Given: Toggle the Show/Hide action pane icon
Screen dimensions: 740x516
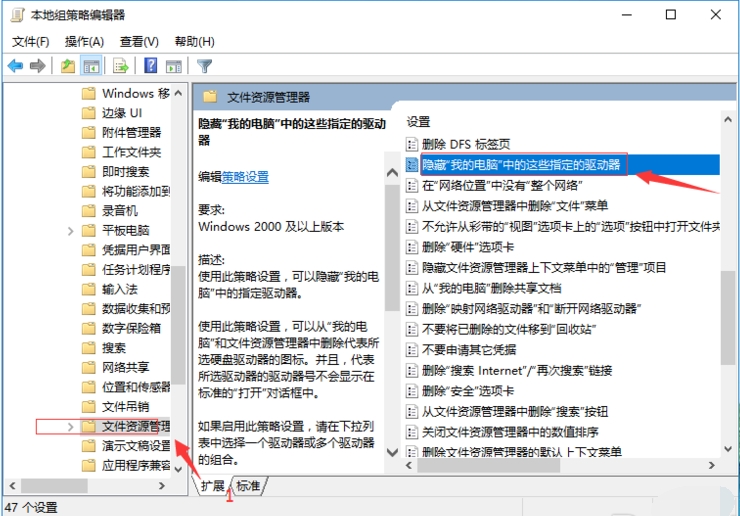Looking at the screenshot, I should coord(174,67).
